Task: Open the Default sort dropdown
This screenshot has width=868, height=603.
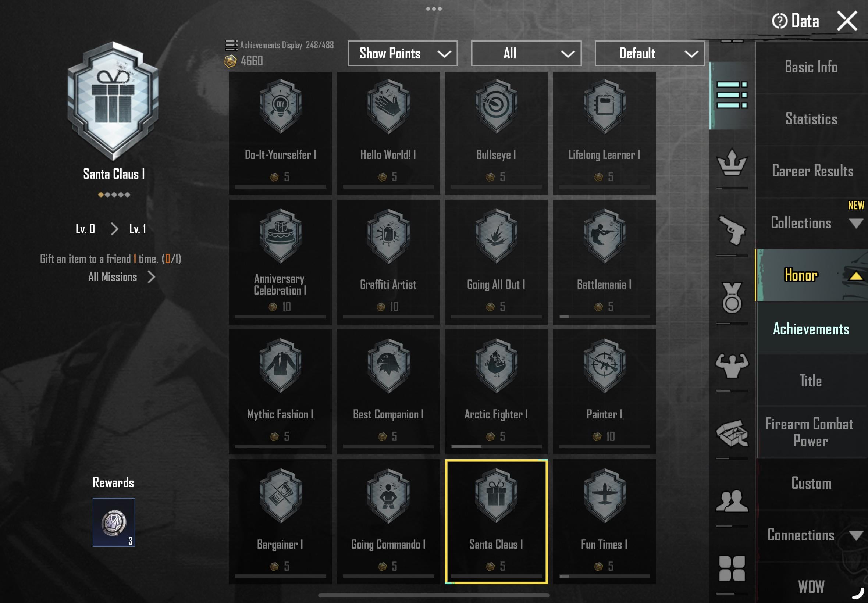Action: [650, 53]
